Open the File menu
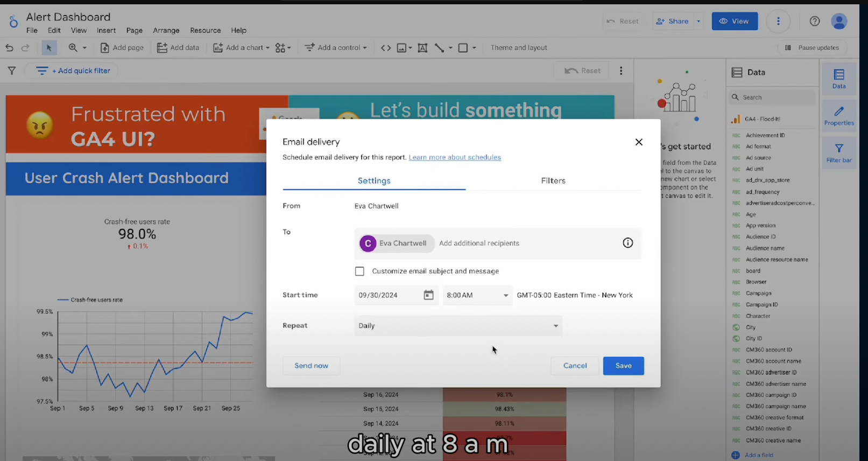The image size is (868, 461). coord(32,31)
